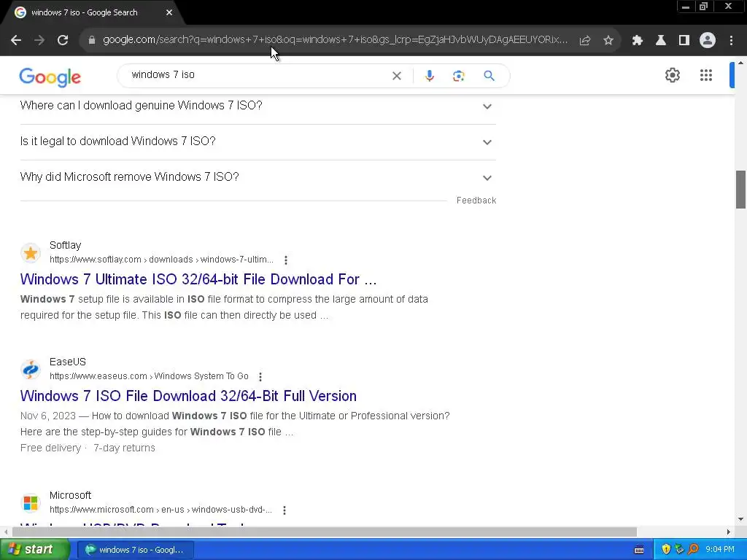
Task: Click the taskbar clock 9:04 PM
Action: (720, 550)
